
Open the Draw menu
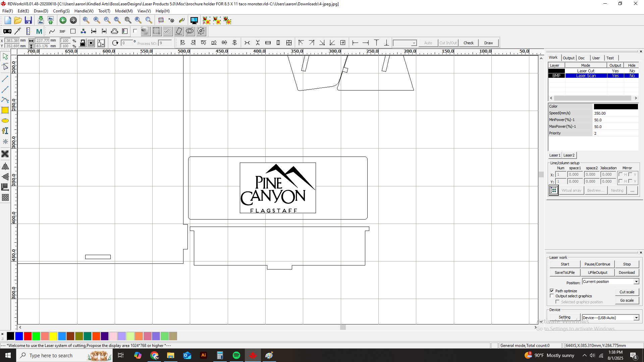41,11
